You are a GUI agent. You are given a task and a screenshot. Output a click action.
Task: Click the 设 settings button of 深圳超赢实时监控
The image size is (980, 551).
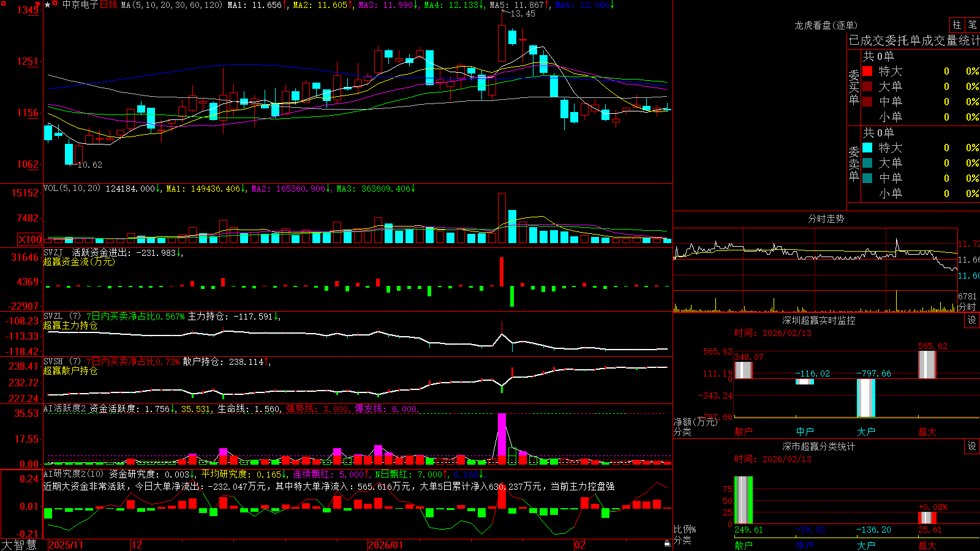pos(972,320)
